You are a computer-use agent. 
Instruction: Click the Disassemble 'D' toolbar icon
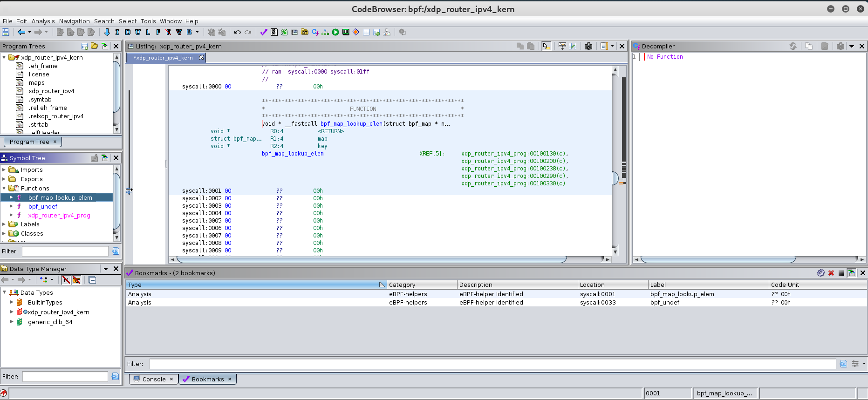pyautogui.click(x=127, y=32)
